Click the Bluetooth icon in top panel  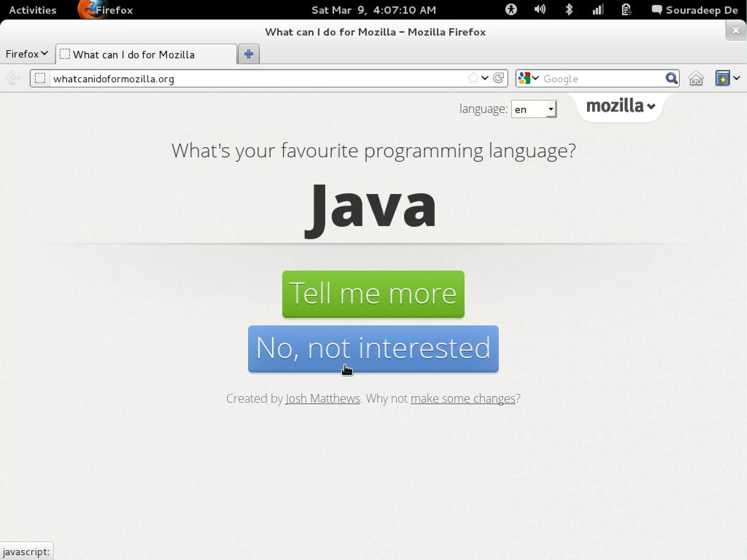[x=569, y=9]
